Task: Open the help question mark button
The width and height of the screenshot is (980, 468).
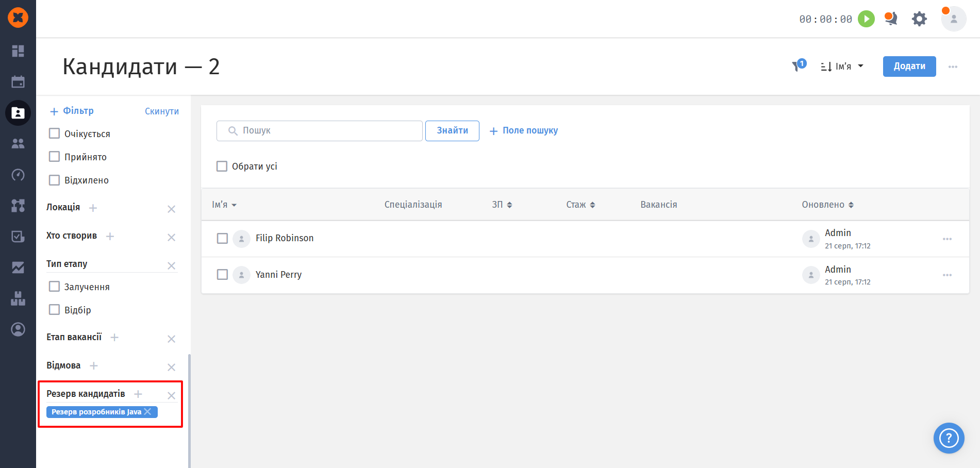Action: tap(949, 438)
